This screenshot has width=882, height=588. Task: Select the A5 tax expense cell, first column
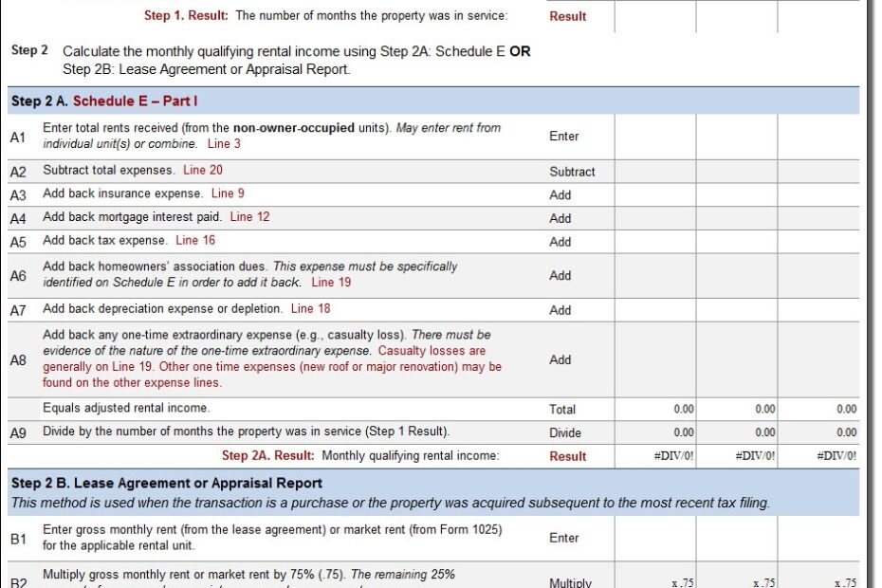pos(655,242)
